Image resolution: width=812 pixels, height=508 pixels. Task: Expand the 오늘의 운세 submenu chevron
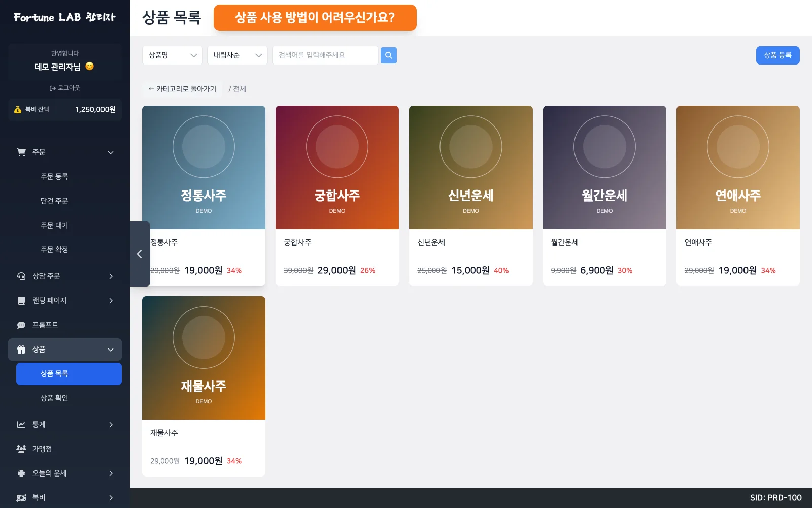pos(111,473)
